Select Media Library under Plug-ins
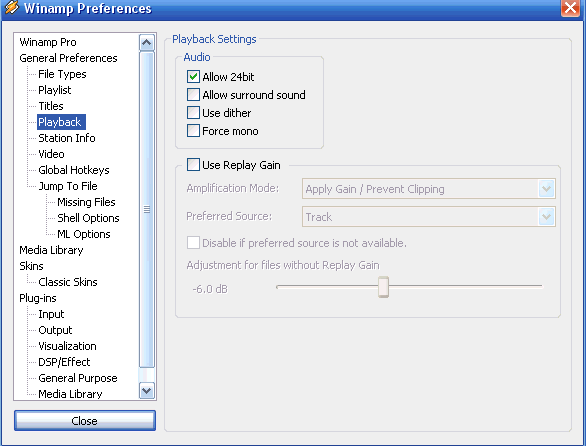 pos(70,394)
